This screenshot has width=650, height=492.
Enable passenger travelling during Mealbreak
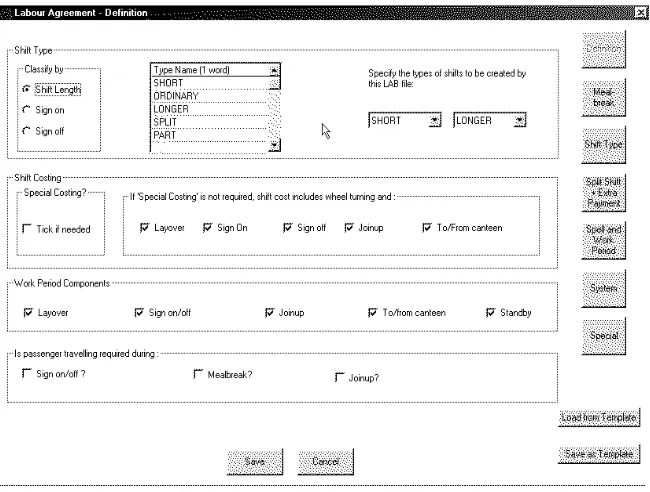198,374
